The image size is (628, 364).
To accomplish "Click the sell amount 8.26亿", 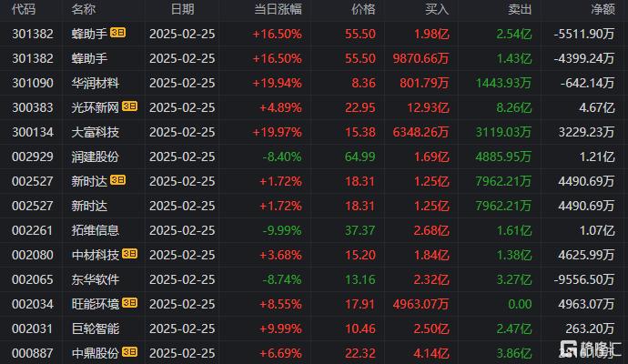I will [x=514, y=107].
